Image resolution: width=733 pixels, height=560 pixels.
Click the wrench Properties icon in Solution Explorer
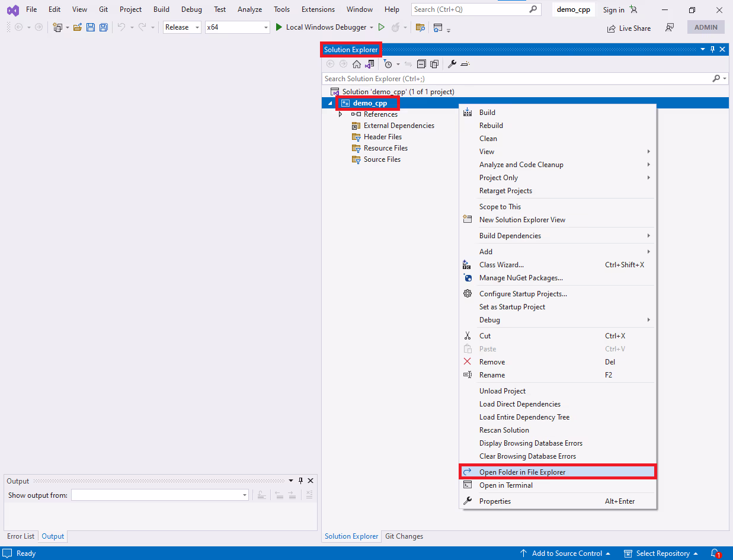(452, 64)
